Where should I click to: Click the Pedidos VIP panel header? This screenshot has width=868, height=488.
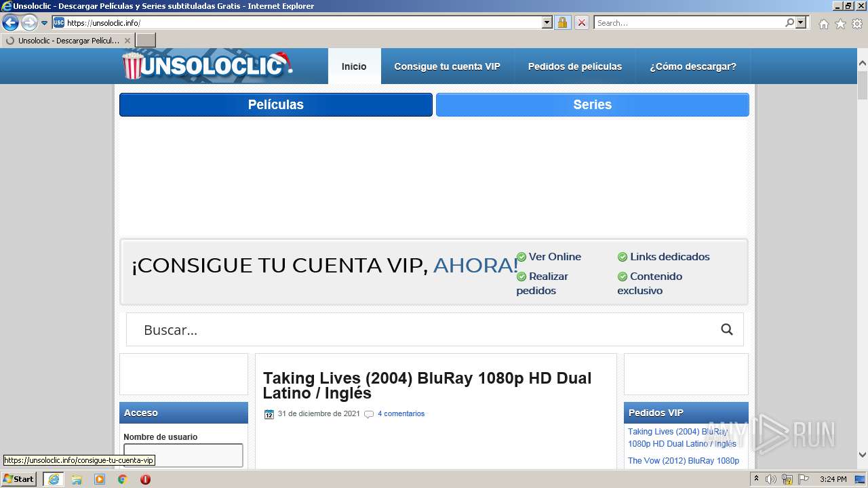coord(686,413)
